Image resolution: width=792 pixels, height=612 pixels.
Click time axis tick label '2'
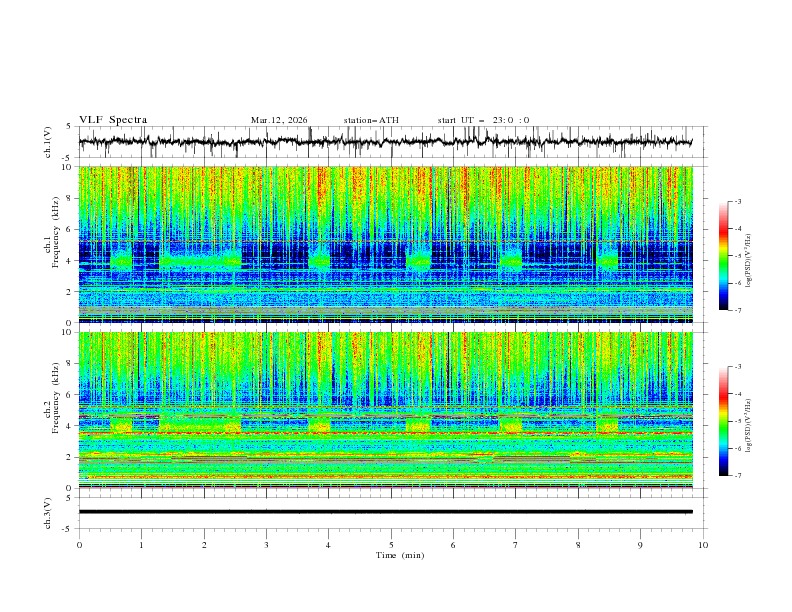click(x=204, y=545)
